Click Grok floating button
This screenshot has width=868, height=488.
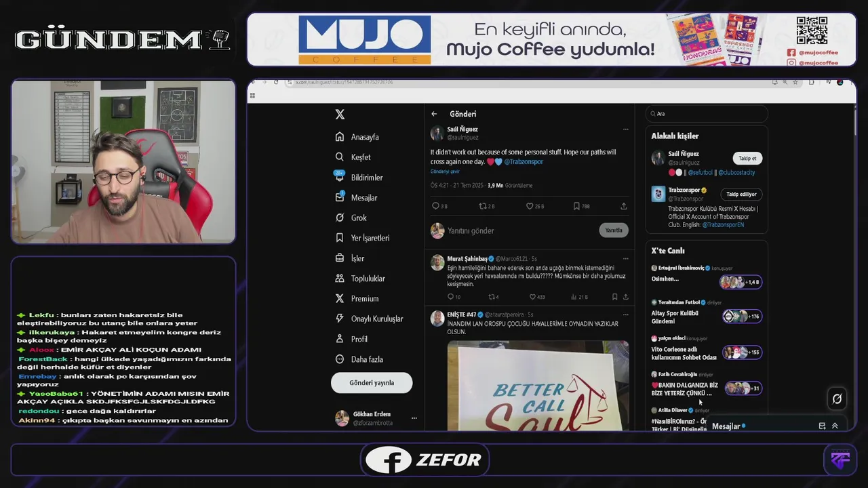837,399
